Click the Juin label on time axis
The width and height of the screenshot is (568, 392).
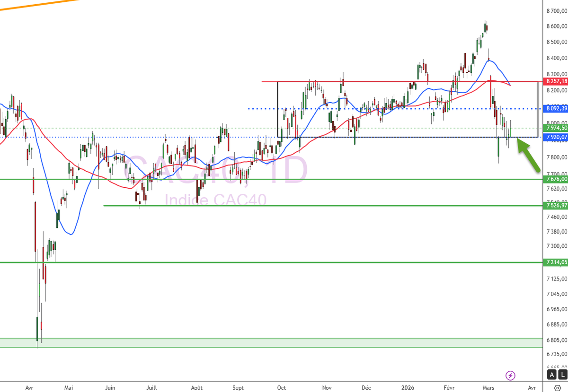tap(110, 388)
